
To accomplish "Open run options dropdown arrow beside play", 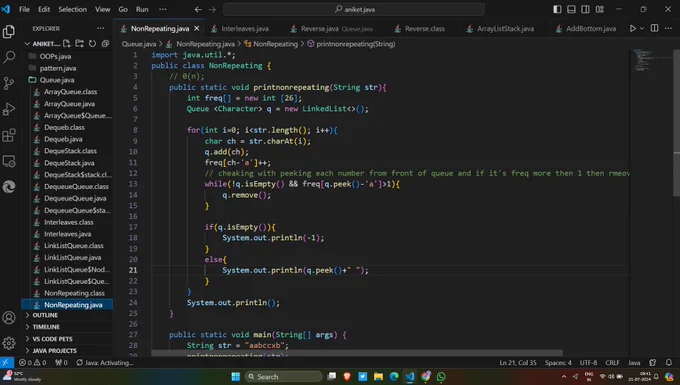I will (x=642, y=28).
